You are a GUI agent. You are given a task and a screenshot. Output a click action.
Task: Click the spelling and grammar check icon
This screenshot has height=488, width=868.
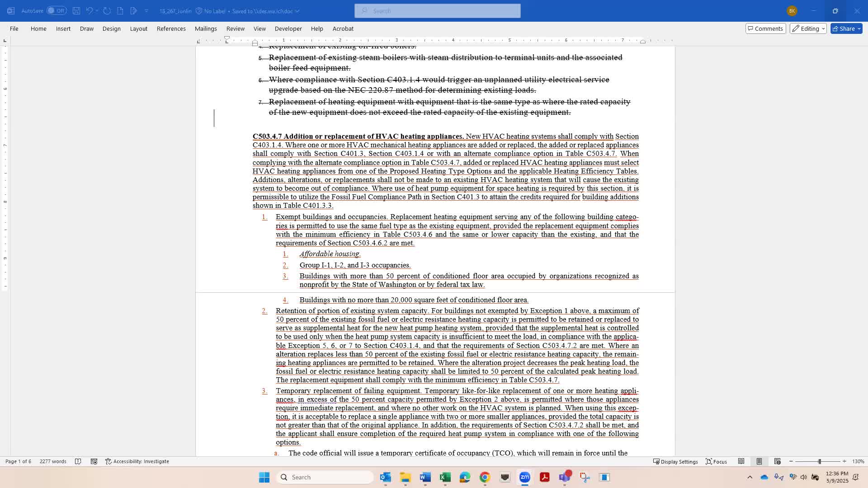pos(78,461)
